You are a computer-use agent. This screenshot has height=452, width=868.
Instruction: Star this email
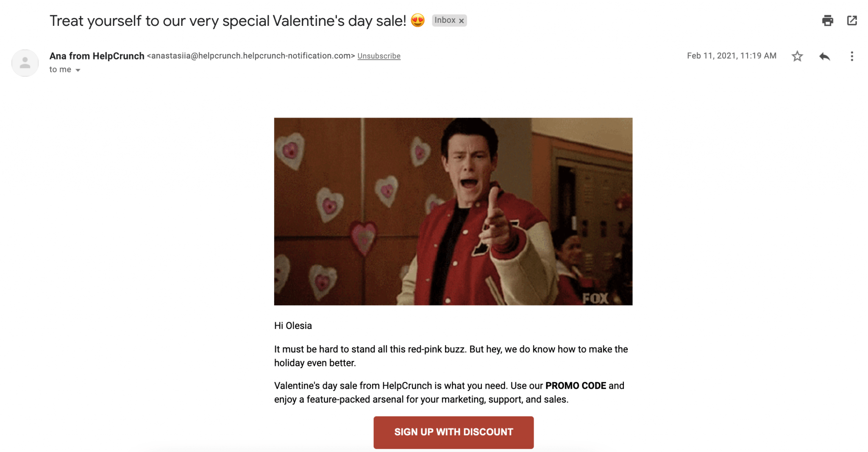[x=797, y=56]
